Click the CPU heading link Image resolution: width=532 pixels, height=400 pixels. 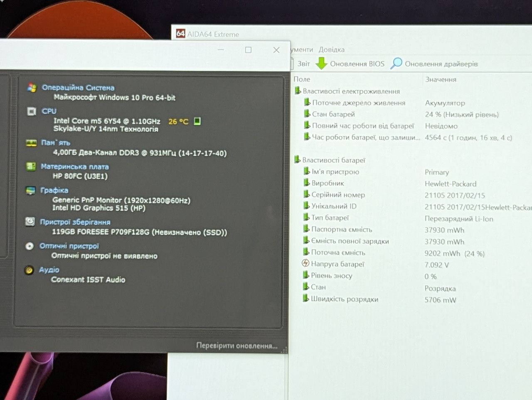click(x=49, y=111)
